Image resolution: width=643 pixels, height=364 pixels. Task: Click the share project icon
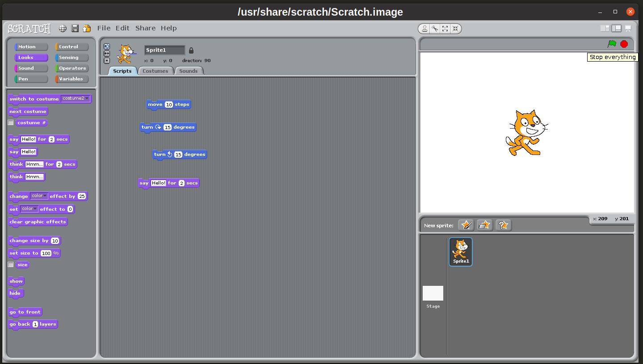(x=87, y=28)
